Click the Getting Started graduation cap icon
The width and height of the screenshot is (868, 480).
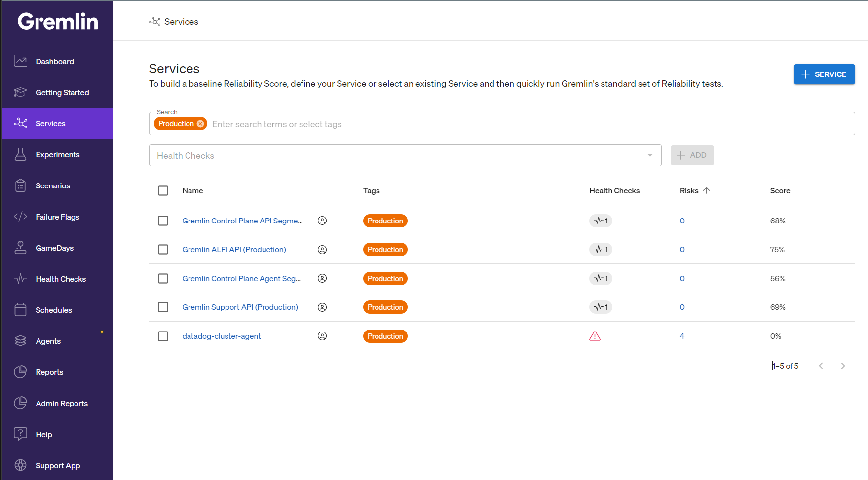pos(20,92)
